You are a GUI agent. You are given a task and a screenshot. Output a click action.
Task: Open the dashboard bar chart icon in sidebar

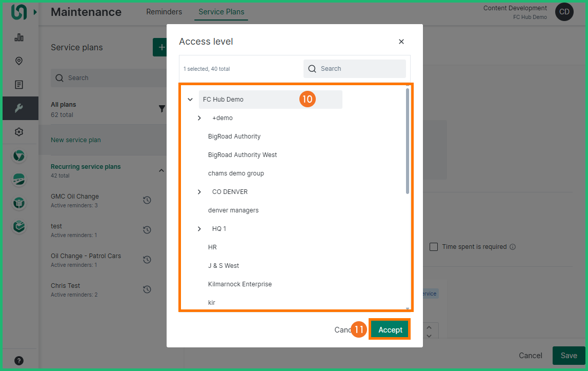click(19, 37)
